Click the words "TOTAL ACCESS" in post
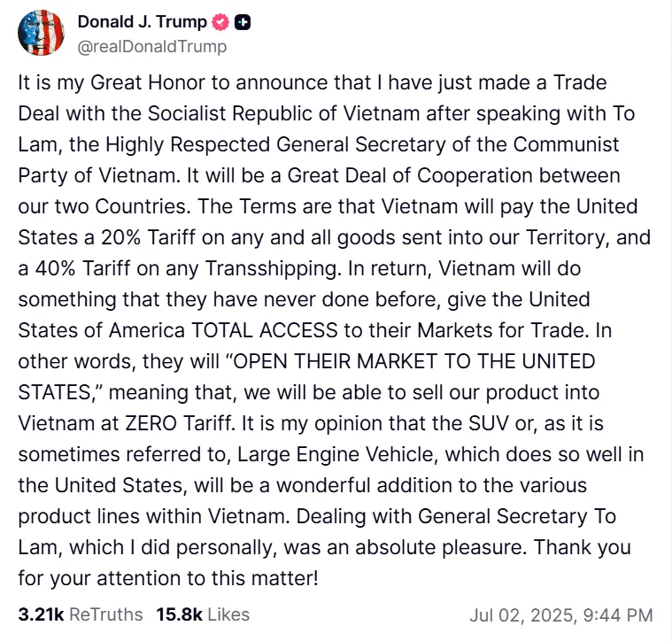The height and width of the screenshot is (641, 672). tap(264, 331)
